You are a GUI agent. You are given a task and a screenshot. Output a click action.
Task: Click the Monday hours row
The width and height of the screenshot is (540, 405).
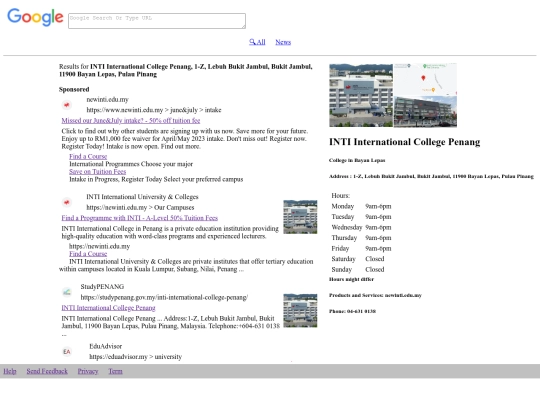[361, 206]
